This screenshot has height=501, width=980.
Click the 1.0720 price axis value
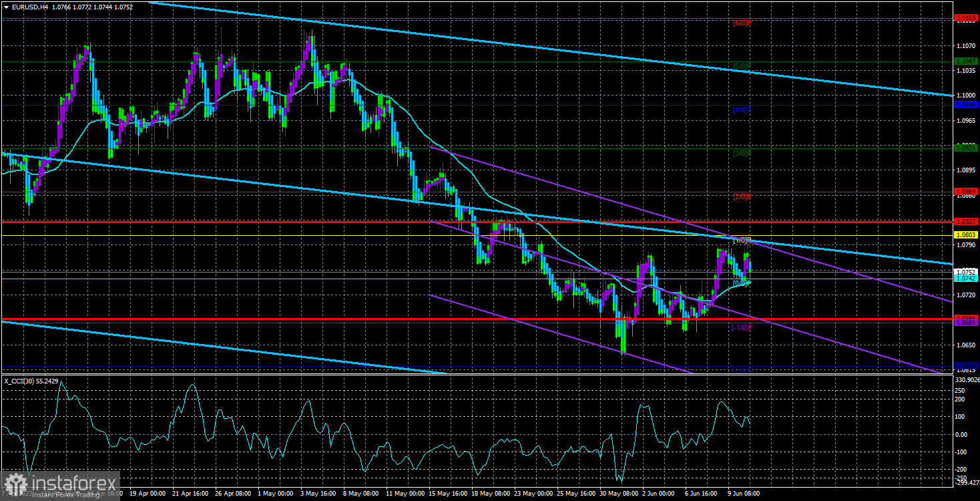pyautogui.click(x=966, y=295)
